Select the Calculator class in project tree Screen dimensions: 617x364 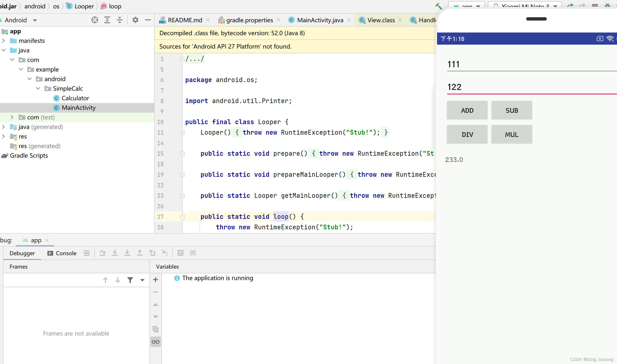(x=75, y=98)
